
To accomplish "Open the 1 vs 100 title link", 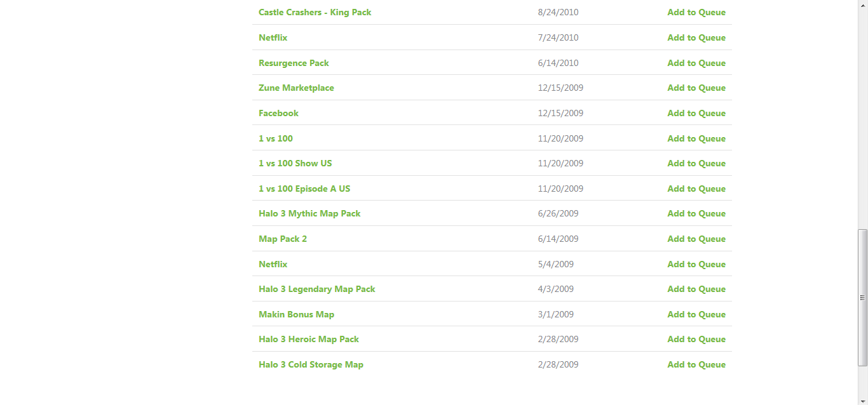I will coord(275,138).
